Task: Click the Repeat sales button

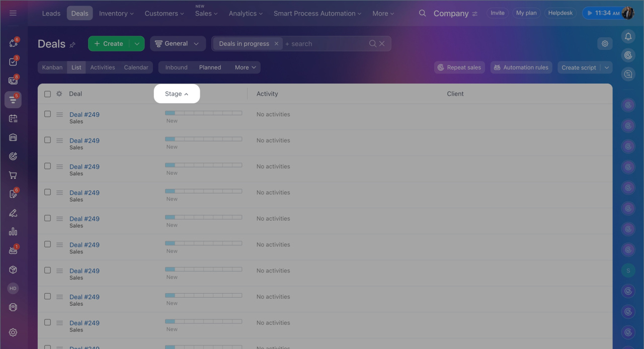Action: (459, 67)
